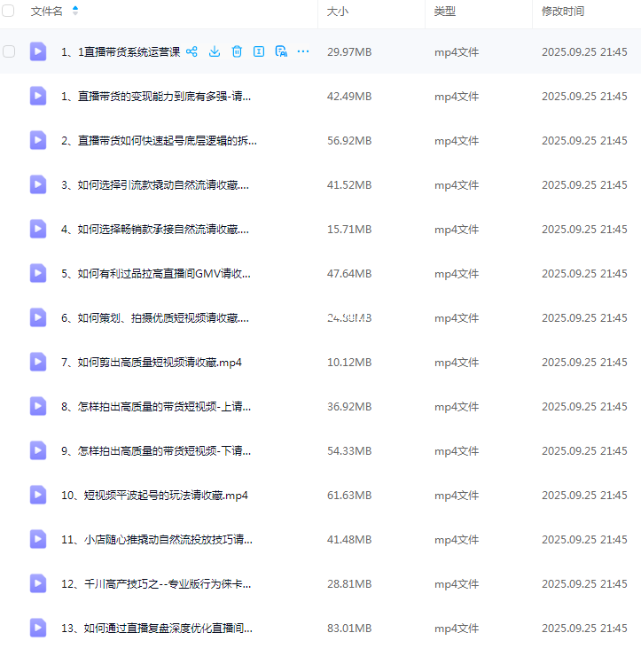Toggle the select-all checkbox in the header
Image resolution: width=641 pixels, height=672 pixels.
point(9,12)
